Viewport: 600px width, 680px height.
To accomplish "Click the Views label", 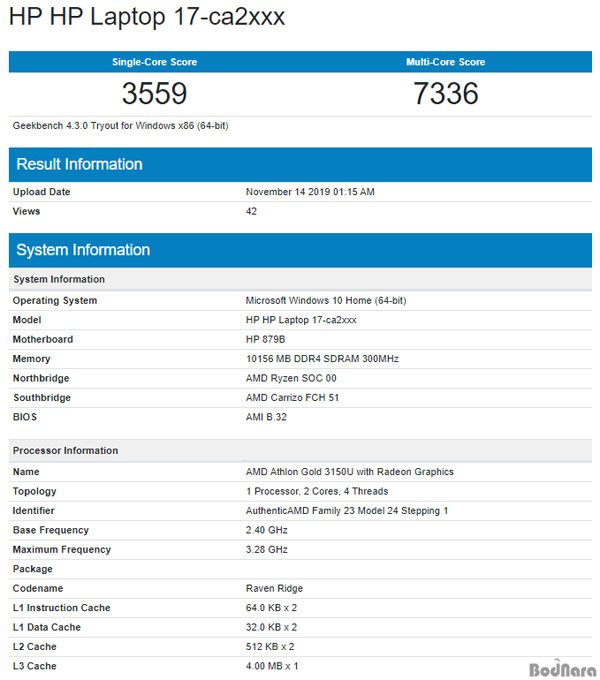I will [26, 211].
